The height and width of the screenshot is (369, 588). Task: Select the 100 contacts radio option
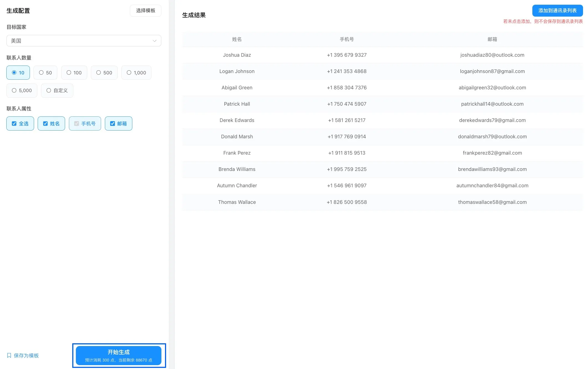[x=74, y=72]
